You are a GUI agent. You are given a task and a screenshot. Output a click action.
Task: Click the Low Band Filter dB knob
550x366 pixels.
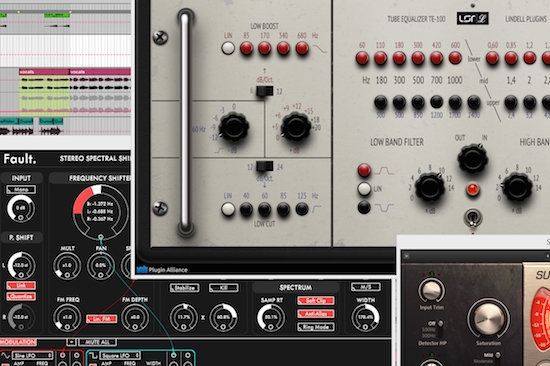(x=430, y=187)
